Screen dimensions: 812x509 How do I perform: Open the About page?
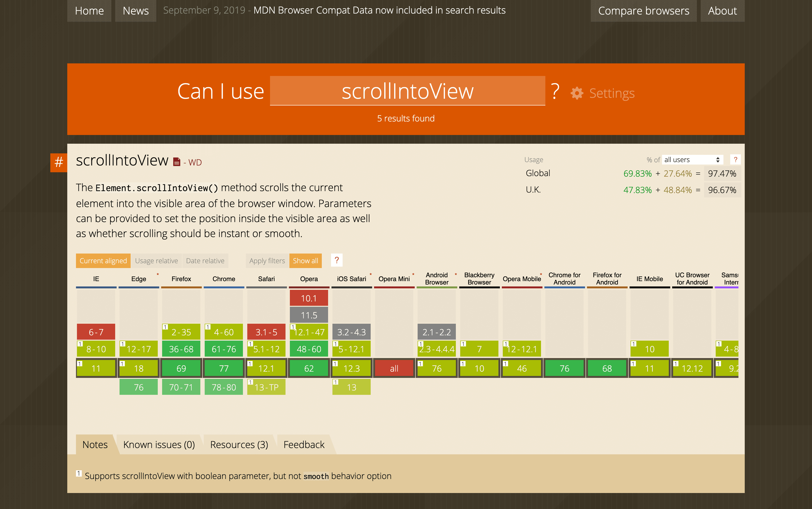point(722,11)
